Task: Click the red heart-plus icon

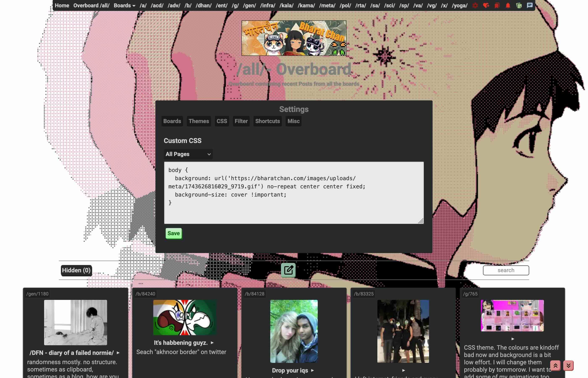Action: [486, 5]
